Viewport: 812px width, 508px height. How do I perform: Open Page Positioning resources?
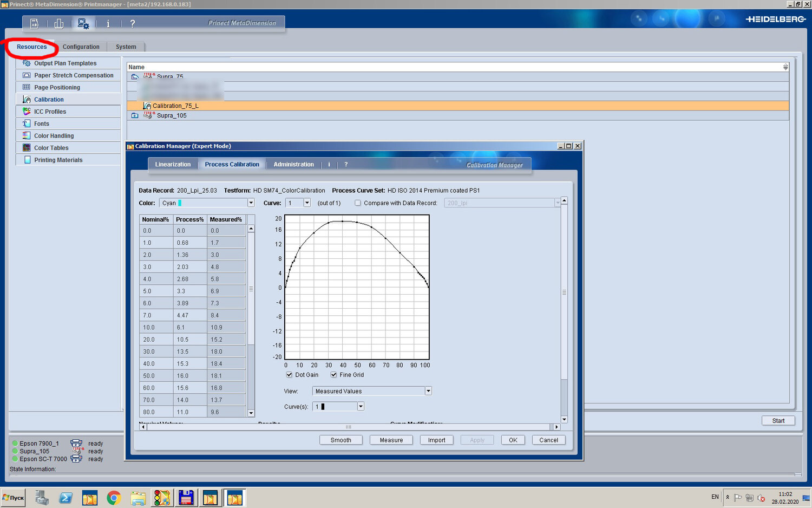[x=68, y=87]
